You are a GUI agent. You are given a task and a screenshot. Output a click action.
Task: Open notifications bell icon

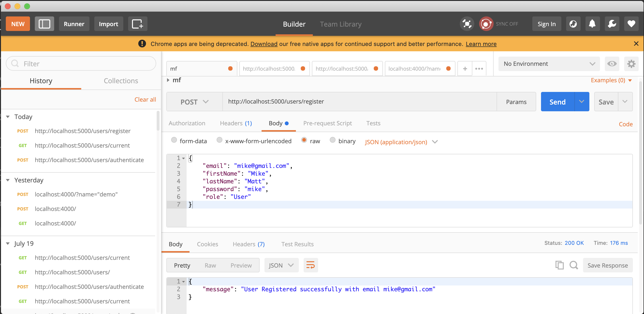click(592, 24)
